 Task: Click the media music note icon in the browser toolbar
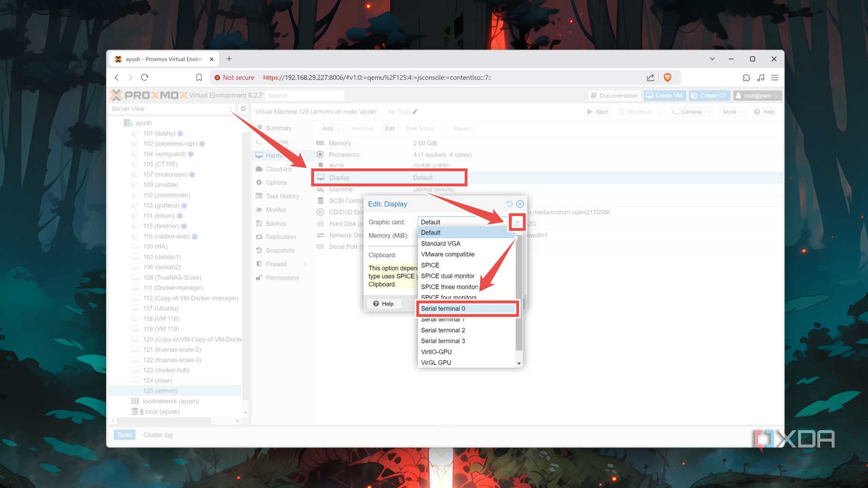[761, 77]
